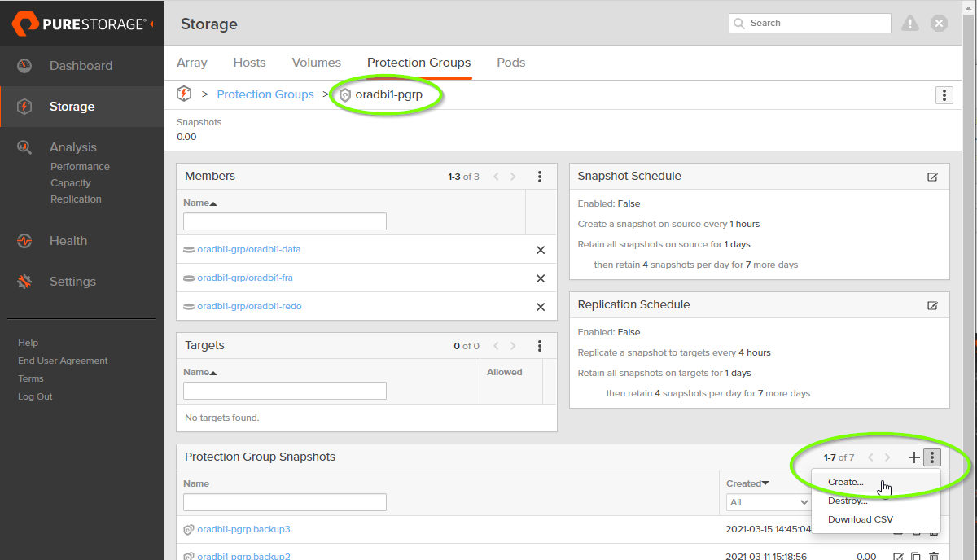Sort Targets by Name column

click(x=200, y=372)
